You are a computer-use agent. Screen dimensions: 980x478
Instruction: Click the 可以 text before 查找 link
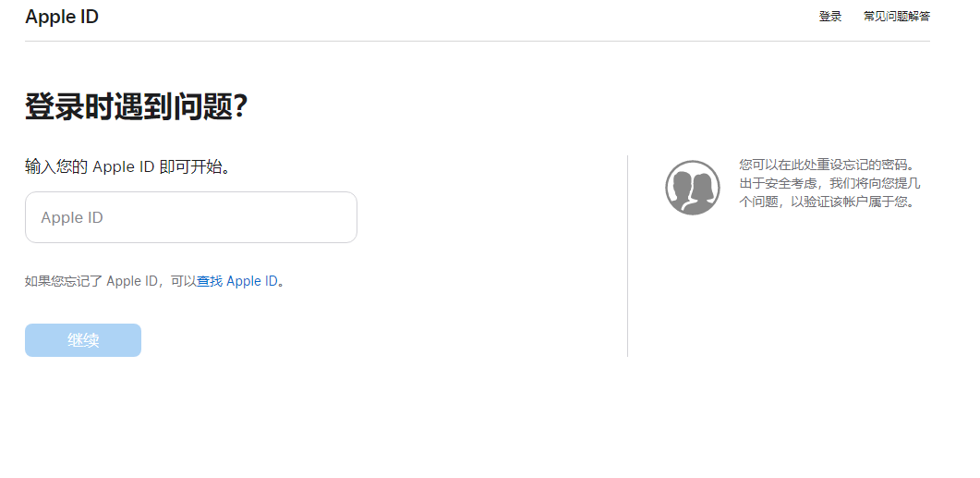183,281
